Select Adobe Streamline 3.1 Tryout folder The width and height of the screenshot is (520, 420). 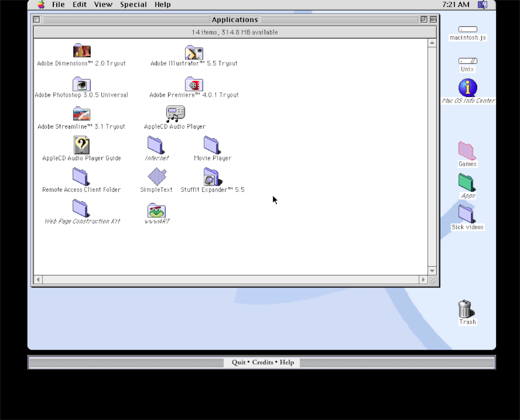(81, 114)
